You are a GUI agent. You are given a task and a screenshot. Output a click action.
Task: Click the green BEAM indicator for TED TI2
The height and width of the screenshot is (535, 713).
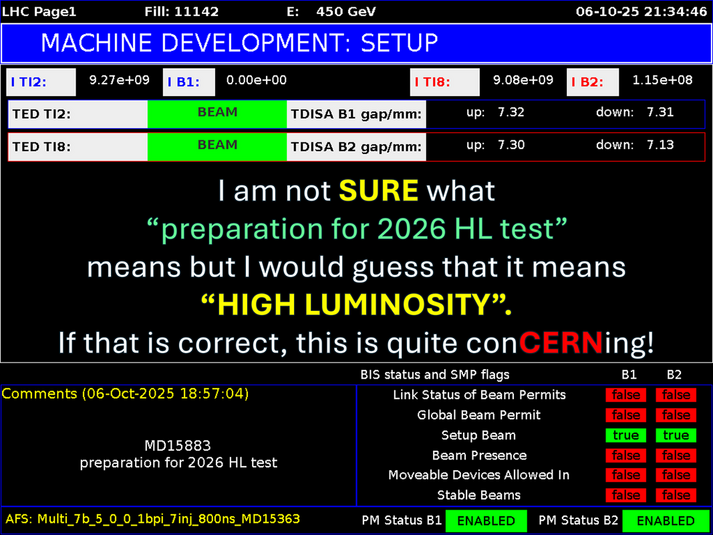217,113
